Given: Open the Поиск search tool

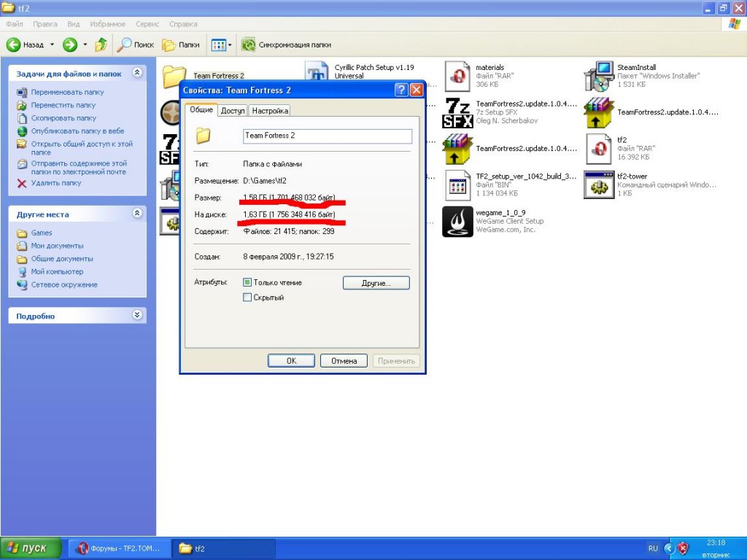Looking at the screenshot, I should coord(136,44).
